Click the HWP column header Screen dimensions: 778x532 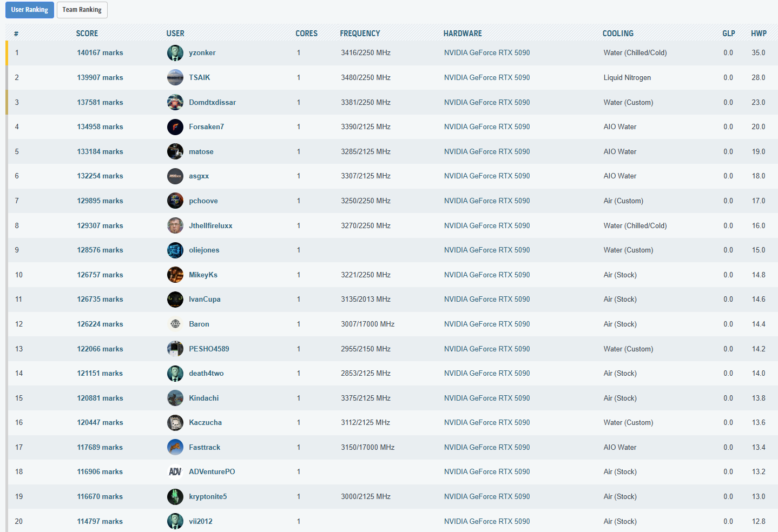tap(758, 34)
